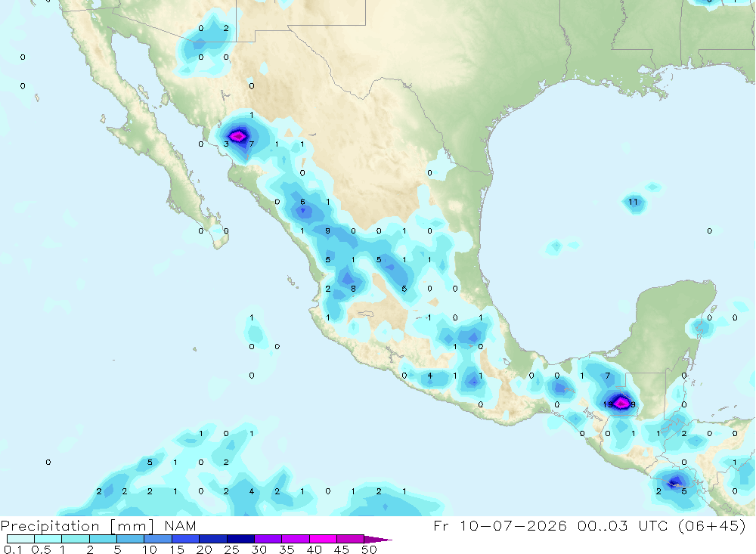Screen dimensions: 756x554
Task: Click the '6' precipitation value on the map
Action: [303, 202]
